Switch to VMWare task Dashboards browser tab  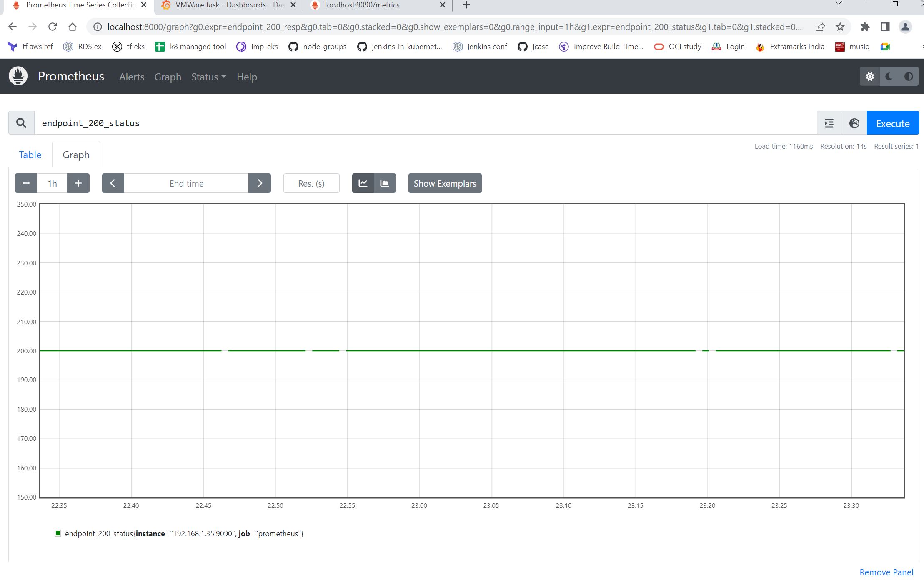[229, 5]
